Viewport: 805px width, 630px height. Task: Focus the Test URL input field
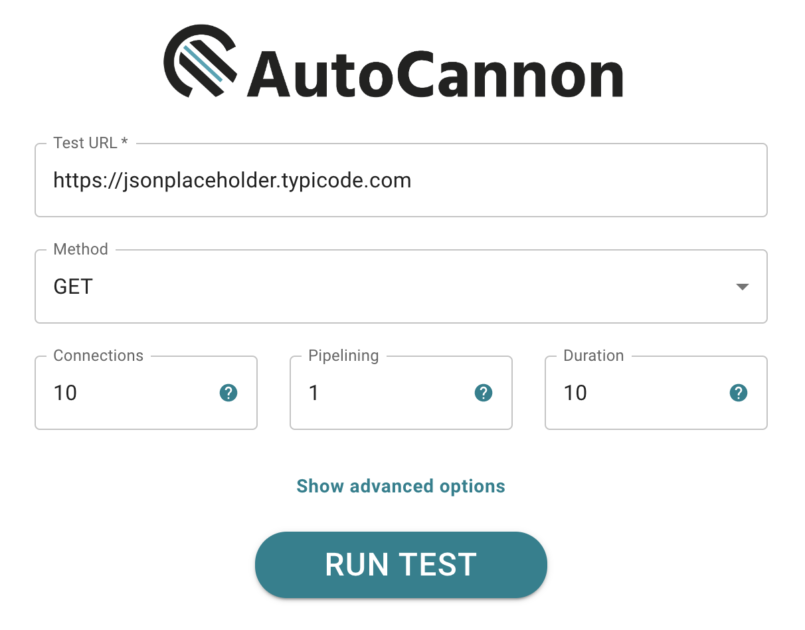pyautogui.click(x=401, y=180)
